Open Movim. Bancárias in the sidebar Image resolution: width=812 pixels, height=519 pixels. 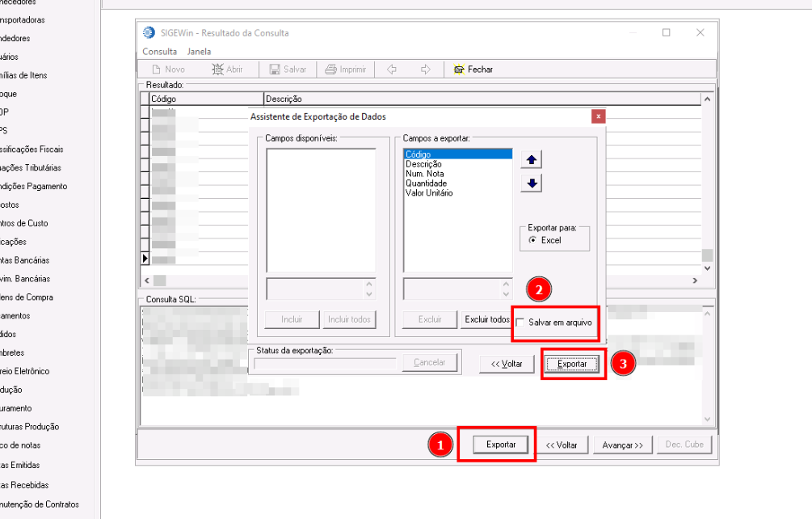pyautogui.click(x=25, y=279)
